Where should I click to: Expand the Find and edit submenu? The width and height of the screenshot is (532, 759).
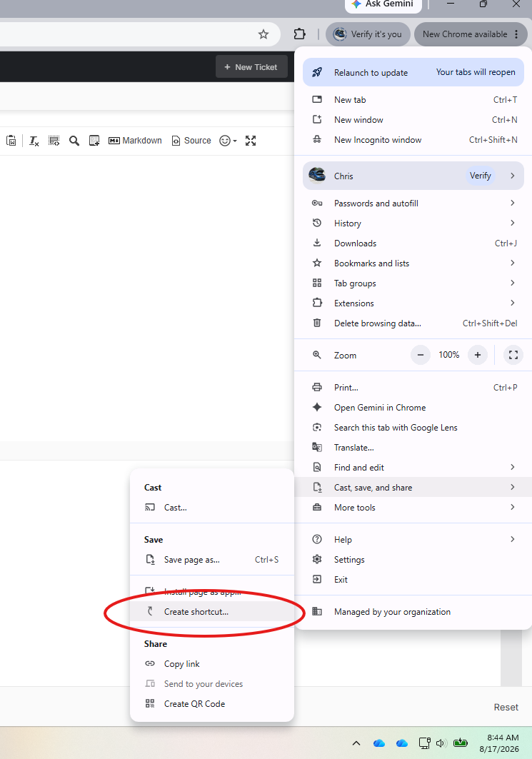tap(413, 468)
